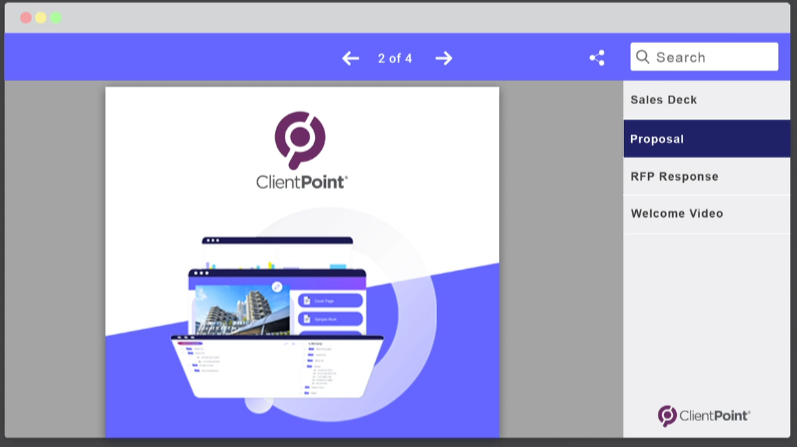The height and width of the screenshot is (447, 797).
Task: Click the Proposal cover page preview illustration
Action: coord(277,318)
